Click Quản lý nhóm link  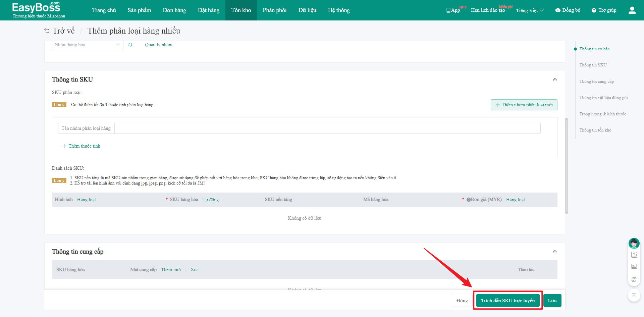pyautogui.click(x=159, y=45)
